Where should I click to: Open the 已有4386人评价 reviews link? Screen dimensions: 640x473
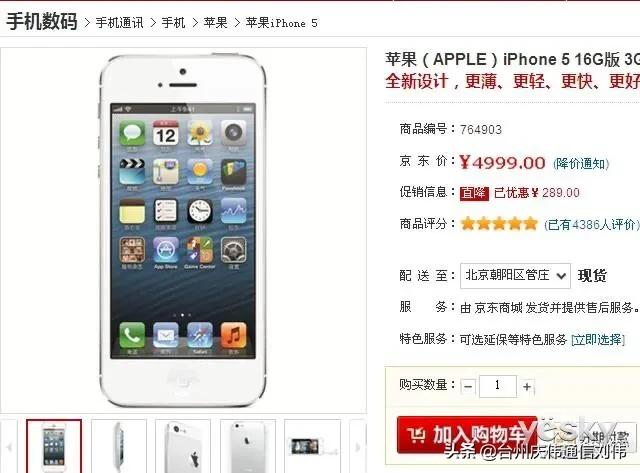[591, 224]
